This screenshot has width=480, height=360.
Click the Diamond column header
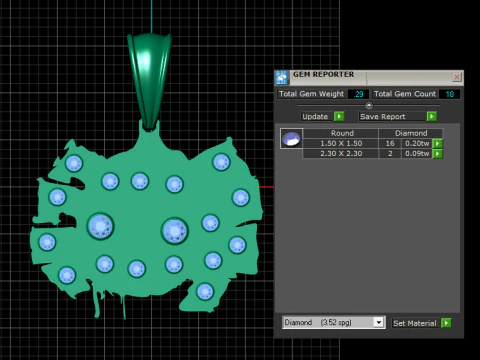point(411,133)
